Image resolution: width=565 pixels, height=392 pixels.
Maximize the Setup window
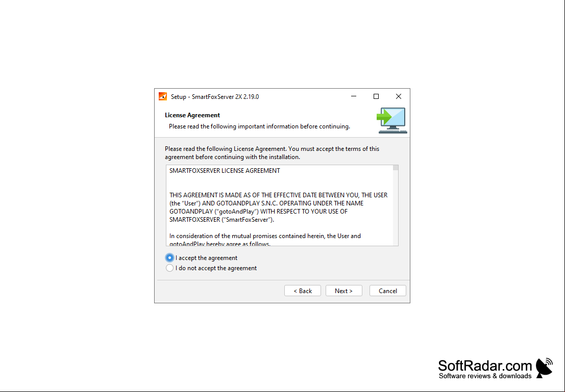click(376, 96)
